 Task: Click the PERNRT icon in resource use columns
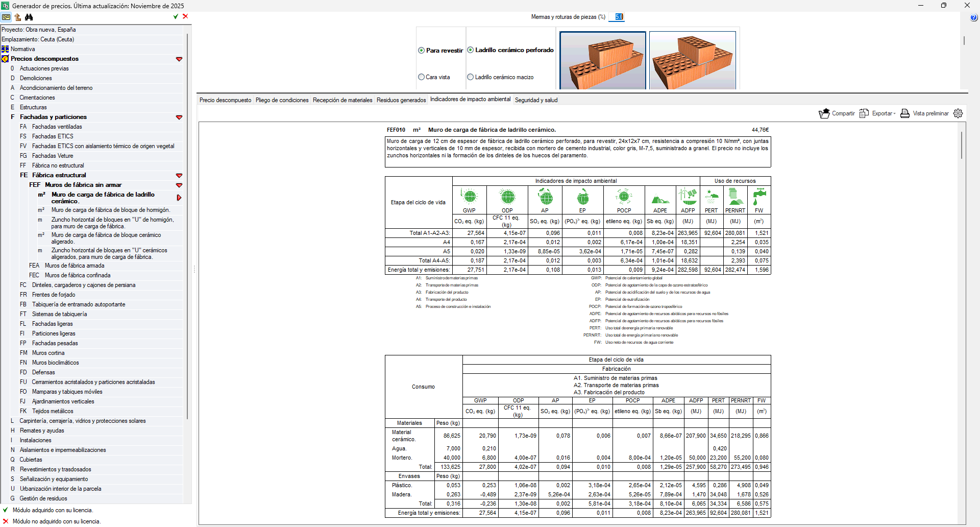pos(735,197)
